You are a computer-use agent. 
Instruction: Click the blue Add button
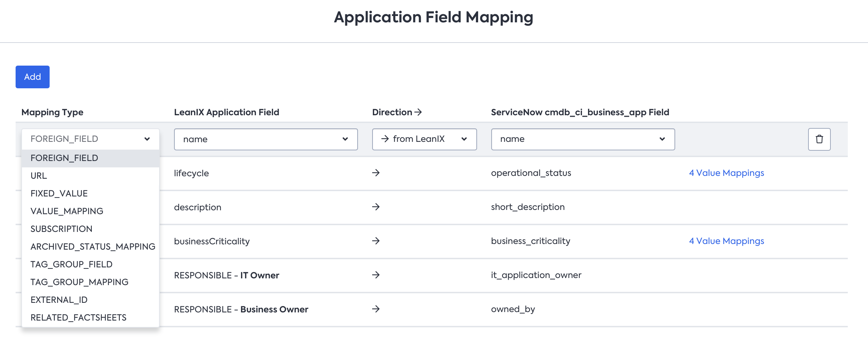click(33, 77)
